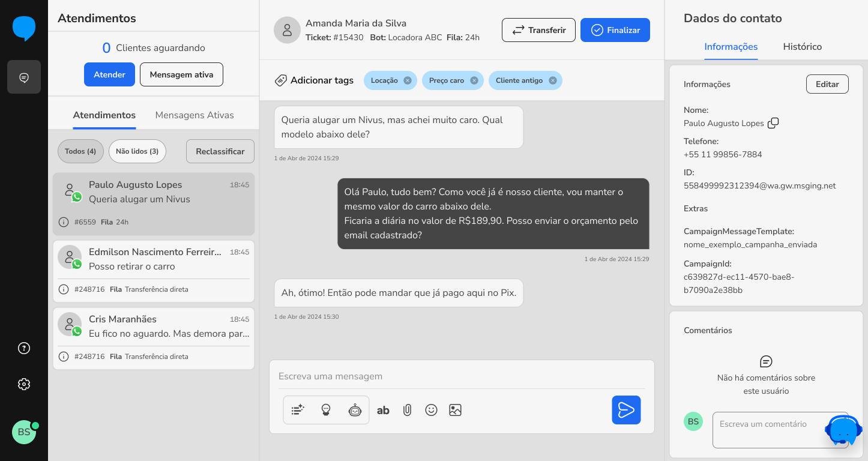
Task: Click the ID 558499992312394@wa.gw.msging.net
Action: pos(760,185)
